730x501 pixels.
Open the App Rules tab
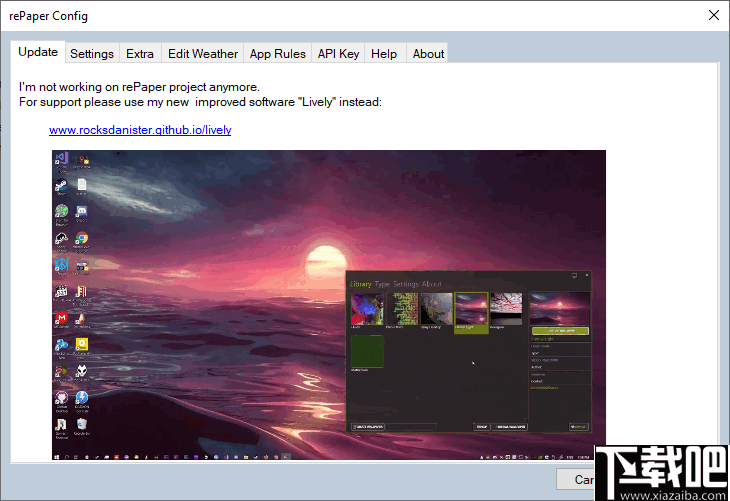277,54
